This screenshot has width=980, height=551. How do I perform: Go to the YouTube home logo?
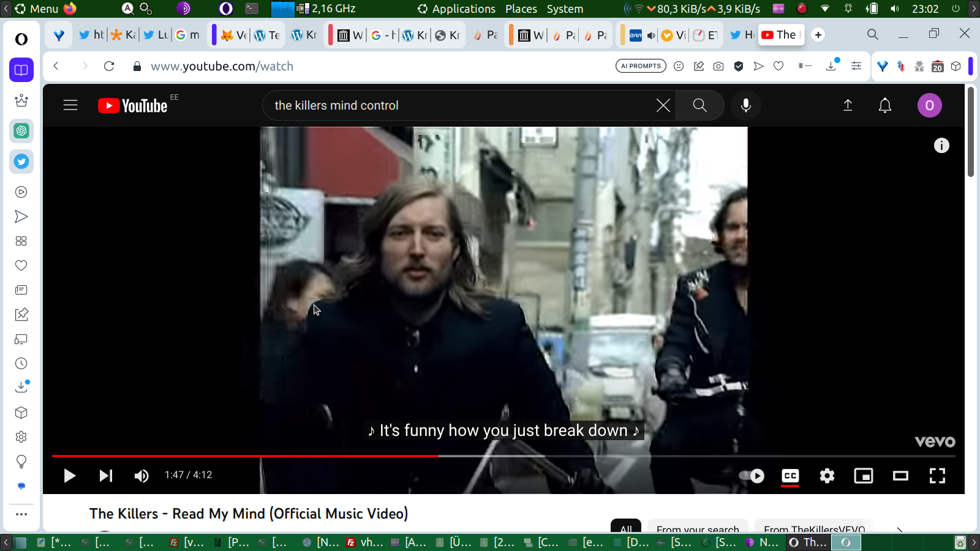tap(133, 106)
